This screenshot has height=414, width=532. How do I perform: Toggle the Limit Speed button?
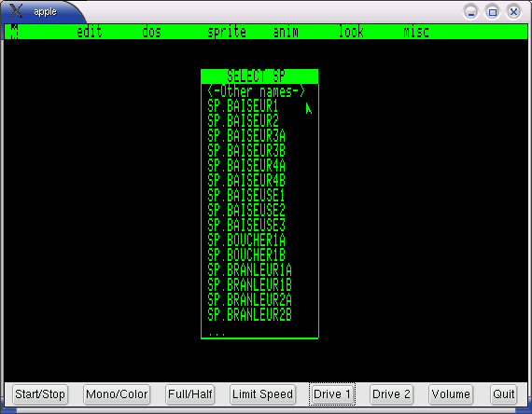click(x=262, y=394)
